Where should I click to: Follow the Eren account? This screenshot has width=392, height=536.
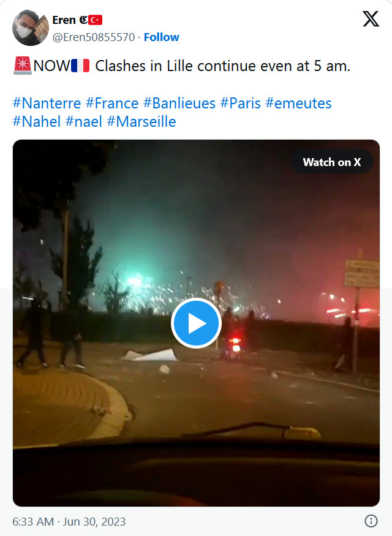point(161,37)
